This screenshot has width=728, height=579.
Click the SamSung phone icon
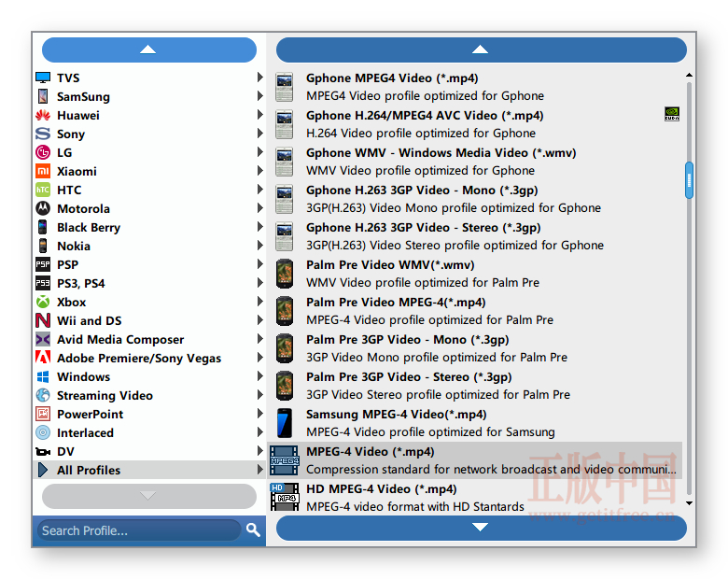[x=43, y=96]
